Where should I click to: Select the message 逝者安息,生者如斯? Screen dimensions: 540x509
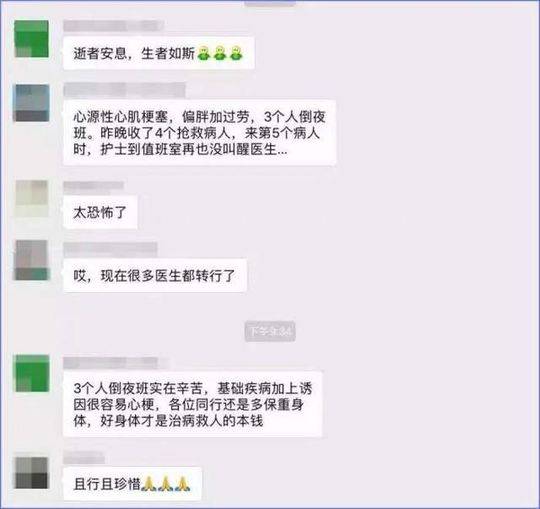[x=159, y=53]
